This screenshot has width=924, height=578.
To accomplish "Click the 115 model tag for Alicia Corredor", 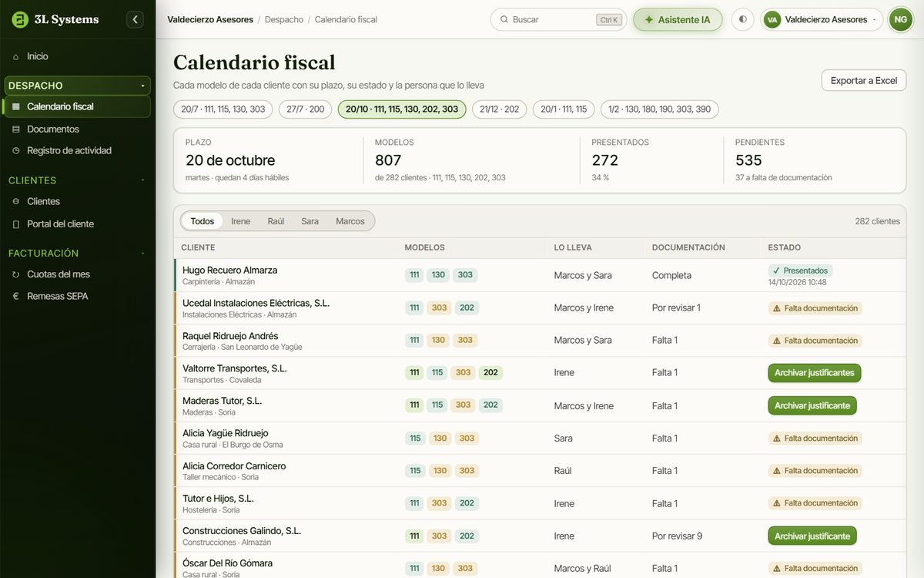I will point(416,471).
